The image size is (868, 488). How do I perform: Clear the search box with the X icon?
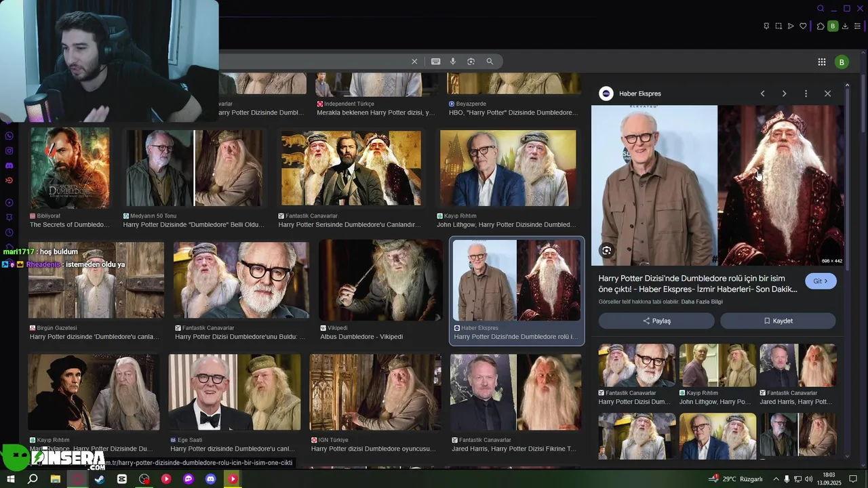pos(414,62)
